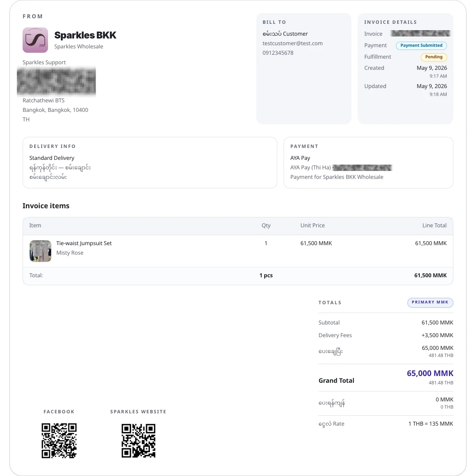
Task: Click the Sparkles Website QR code
Action: point(138,441)
